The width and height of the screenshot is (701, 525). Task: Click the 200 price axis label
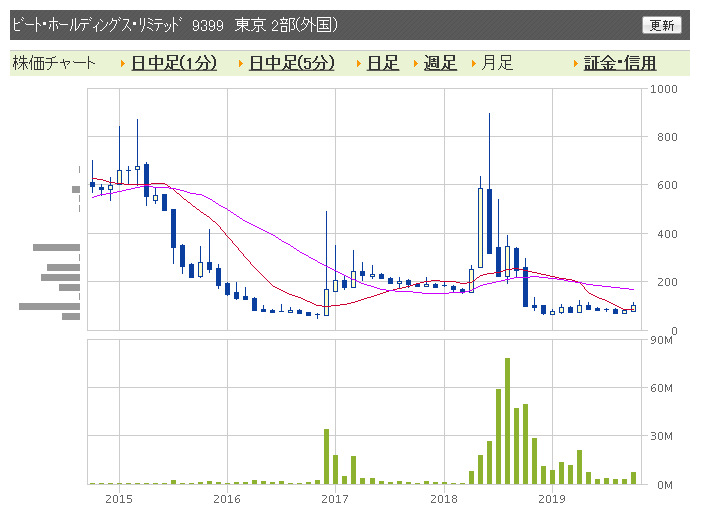(x=667, y=282)
